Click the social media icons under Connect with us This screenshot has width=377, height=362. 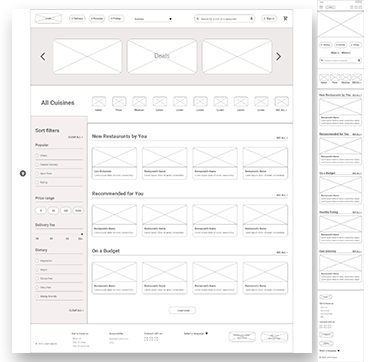pos(151,339)
